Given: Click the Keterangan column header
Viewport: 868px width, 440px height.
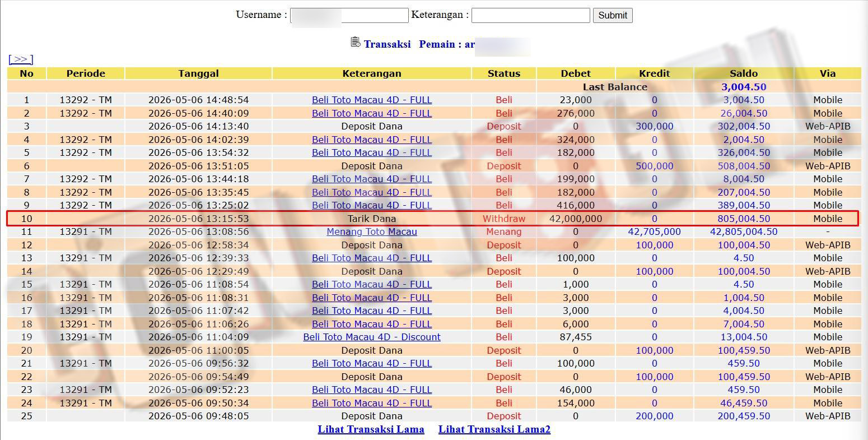Looking at the screenshot, I should pyautogui.click(x=372, y=73).
